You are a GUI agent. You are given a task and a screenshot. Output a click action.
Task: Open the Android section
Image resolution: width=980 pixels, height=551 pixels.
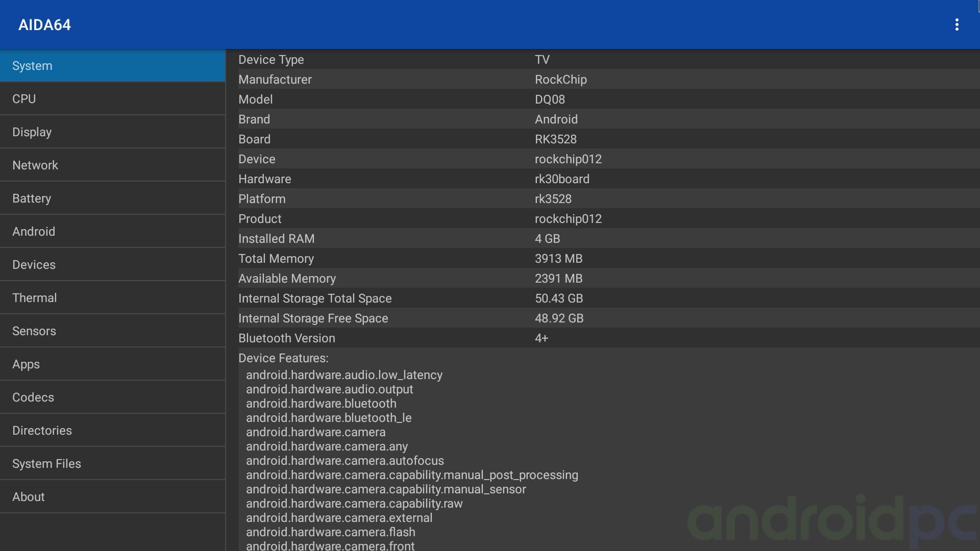112,232
